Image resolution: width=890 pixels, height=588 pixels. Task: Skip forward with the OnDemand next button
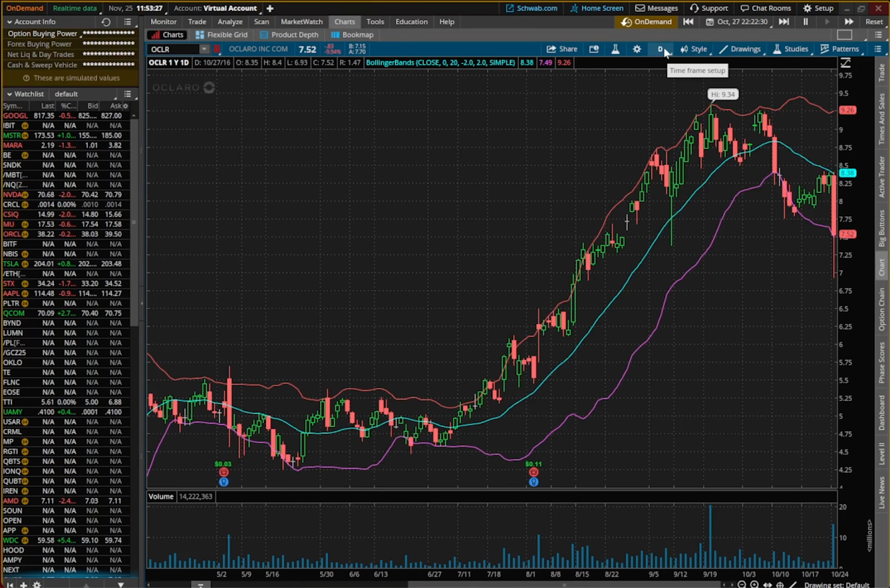tap(784, 22)
